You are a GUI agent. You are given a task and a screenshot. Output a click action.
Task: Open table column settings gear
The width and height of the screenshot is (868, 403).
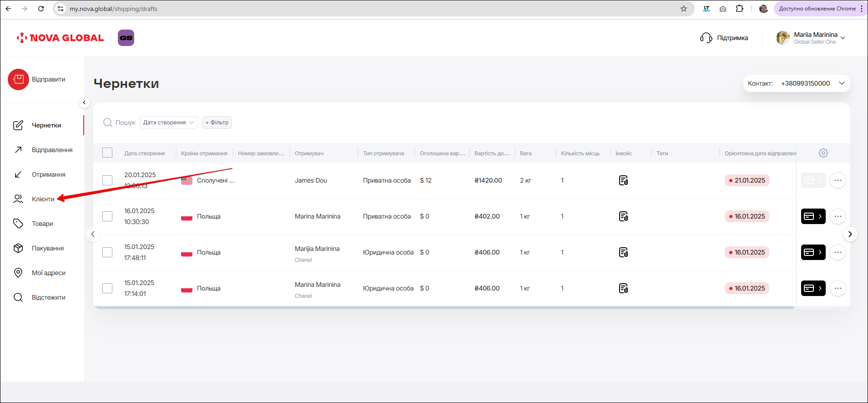click(x=823, y=153)
